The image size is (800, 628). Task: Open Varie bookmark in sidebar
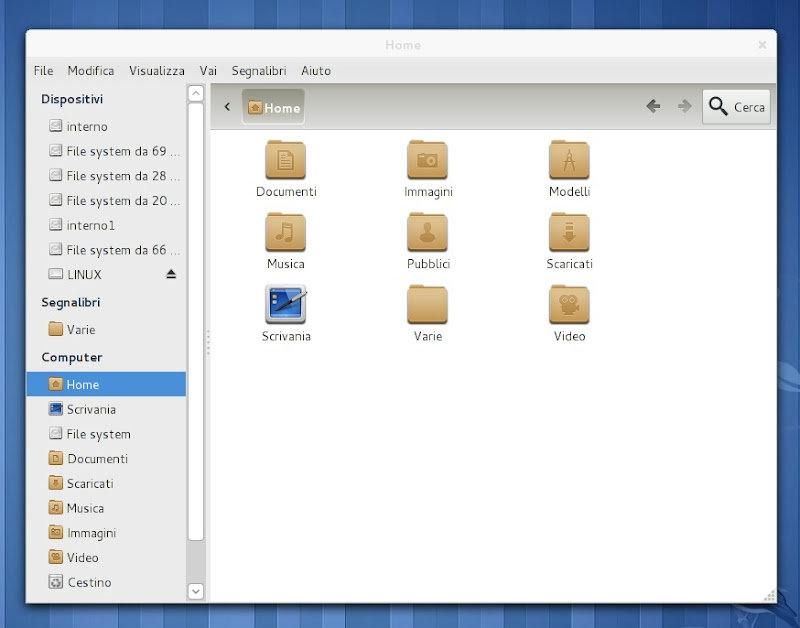pyautogui.click(x=106, y=330)
